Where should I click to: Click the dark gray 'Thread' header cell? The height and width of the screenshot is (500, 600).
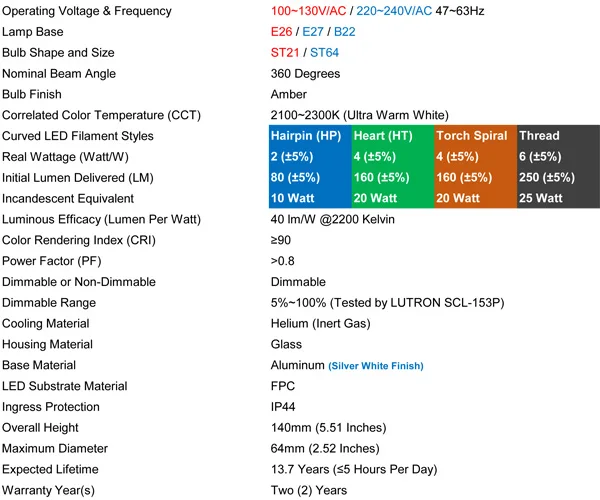pyautogui.click(x=558, y=135)
